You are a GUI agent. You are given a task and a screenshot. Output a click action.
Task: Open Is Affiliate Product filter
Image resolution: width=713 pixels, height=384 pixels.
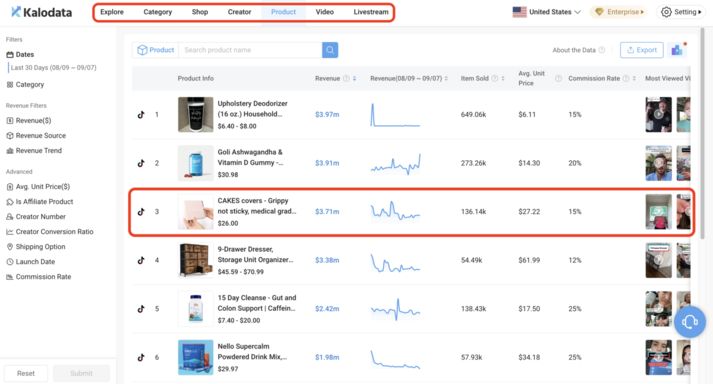coord(40,201)
